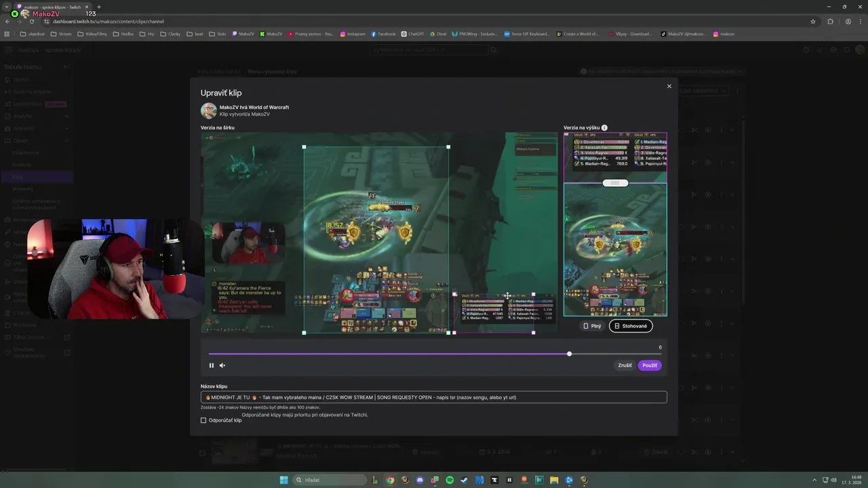Open the Tenor GIF Keyboard bookmark

(x=527, y=34)
